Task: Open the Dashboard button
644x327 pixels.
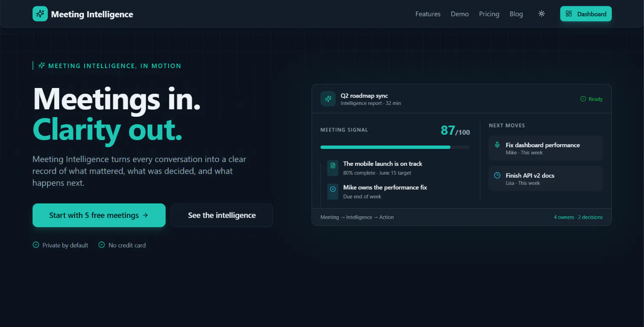Action: 586,14
